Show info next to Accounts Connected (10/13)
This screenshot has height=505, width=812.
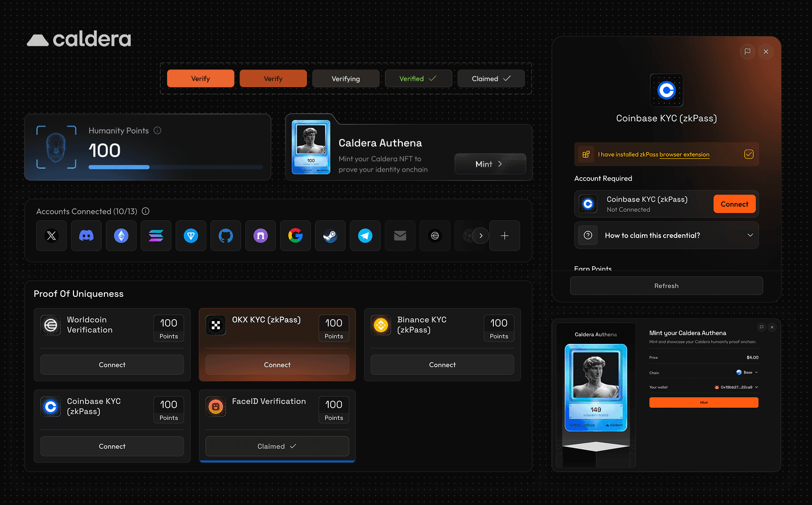click(146, 211)
